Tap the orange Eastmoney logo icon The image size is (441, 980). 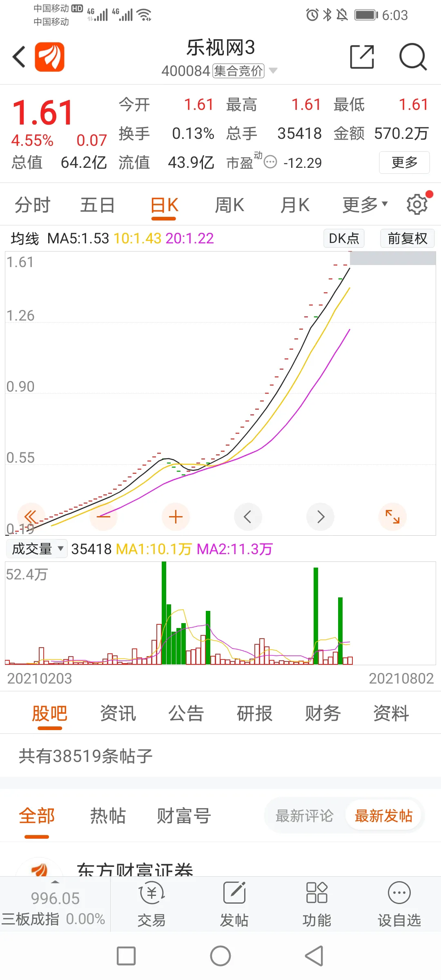pos(49,57)
